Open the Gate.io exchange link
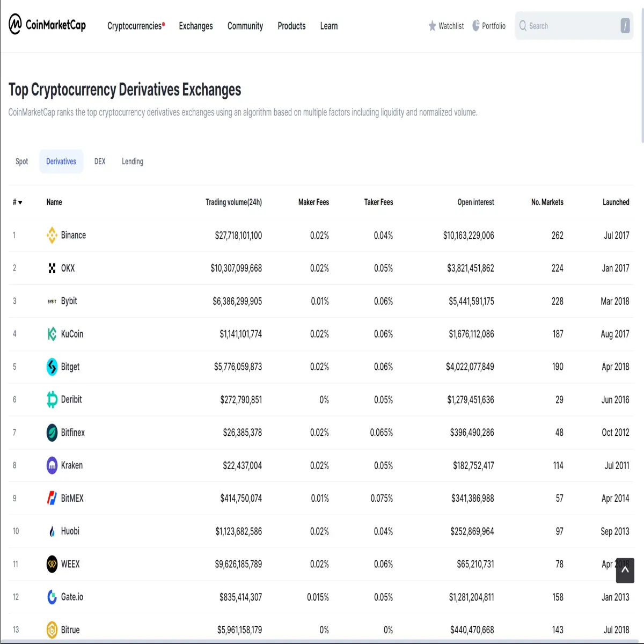The height and width of the screenshot is (644, 644). click(x=72, y=597)
